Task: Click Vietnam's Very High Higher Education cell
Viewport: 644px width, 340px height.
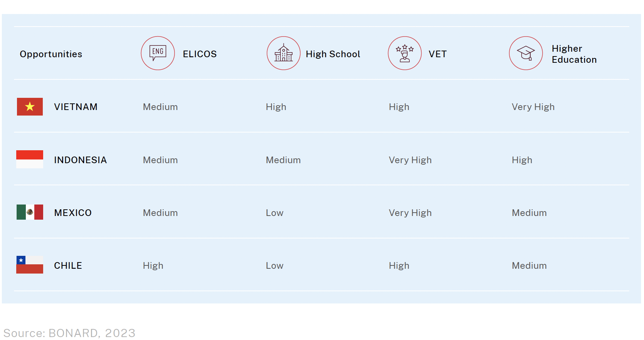Action: (533, 107)
